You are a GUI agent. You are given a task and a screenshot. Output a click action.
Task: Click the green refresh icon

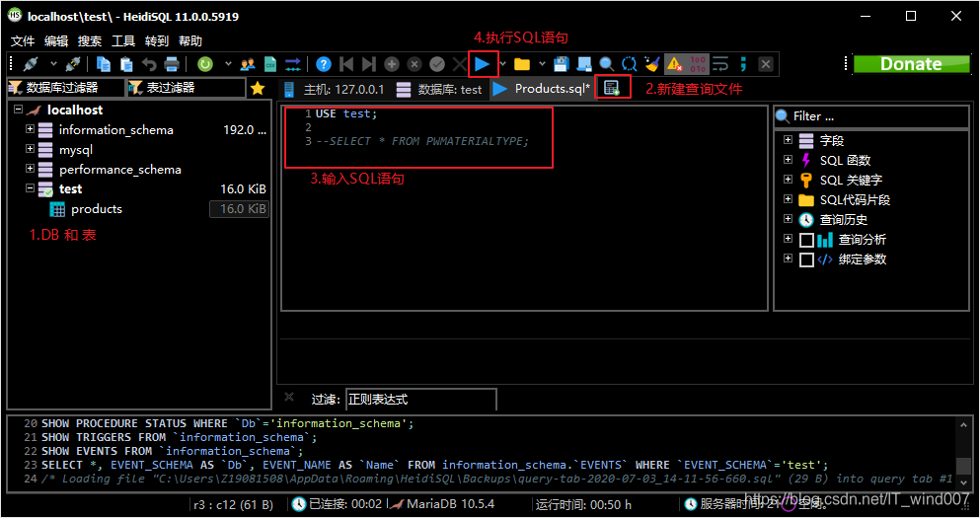coord(205,64)
